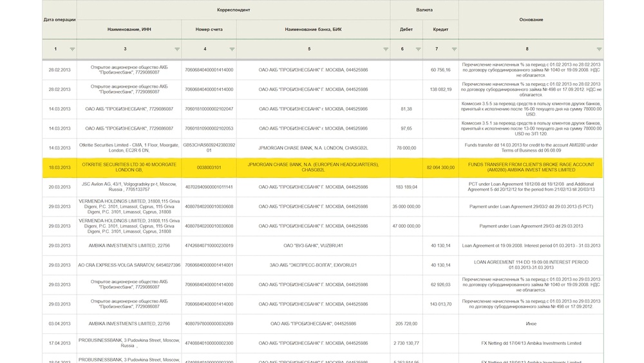Click the 35 000 000,00 debit cell
Viewport: 644px width, 363px height.
[406, 206]
